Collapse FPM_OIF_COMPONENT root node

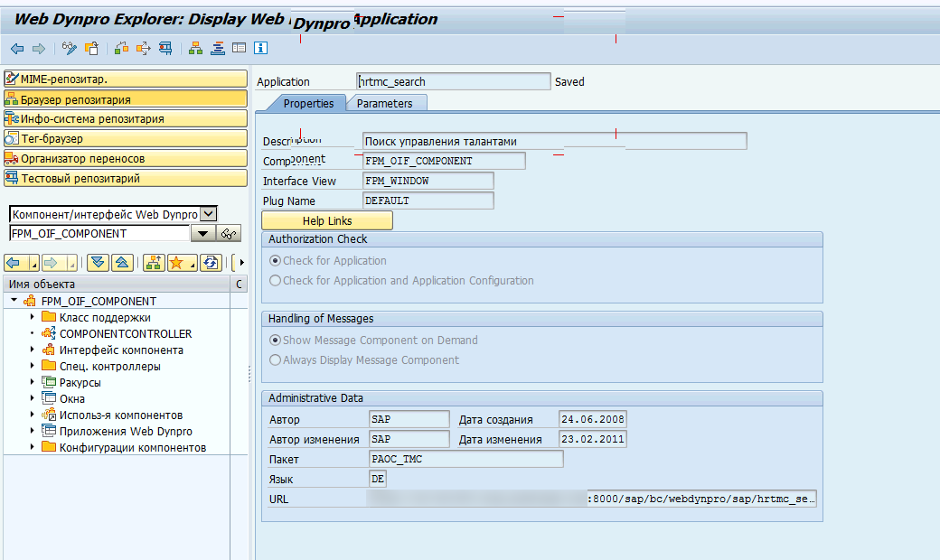pyautogui.click(x=14, y=300)
